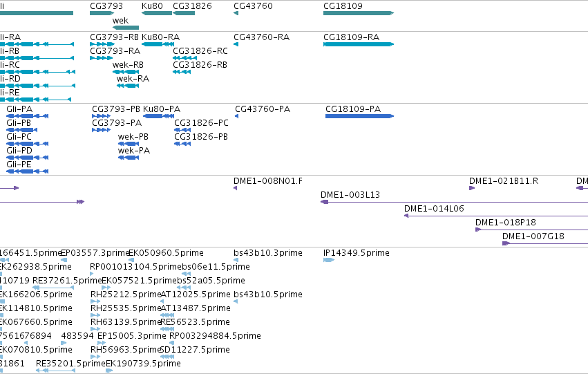This screenshot has width=588, height=374.
Task: Select the DME1-003L13 BAC clone
Action: (454, 202)
